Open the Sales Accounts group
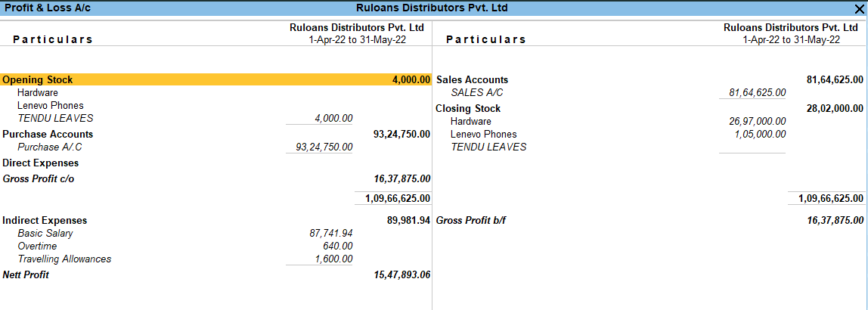 [x=473, y=79]
